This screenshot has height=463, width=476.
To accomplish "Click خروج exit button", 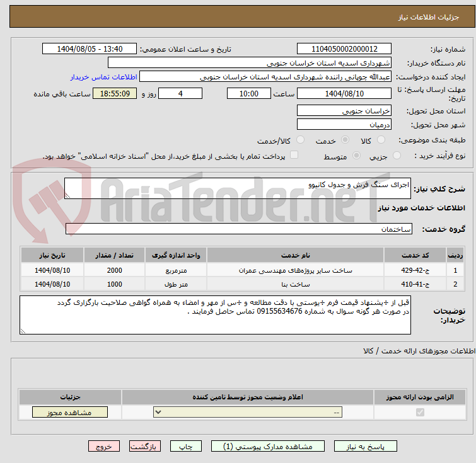I will point(104,447).
